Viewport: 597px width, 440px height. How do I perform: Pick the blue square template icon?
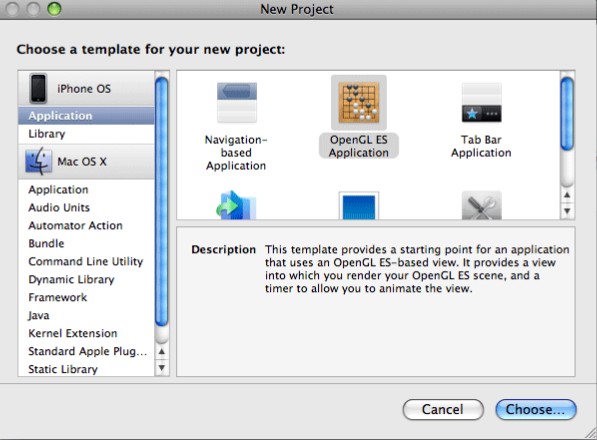[x=359, y=206]
